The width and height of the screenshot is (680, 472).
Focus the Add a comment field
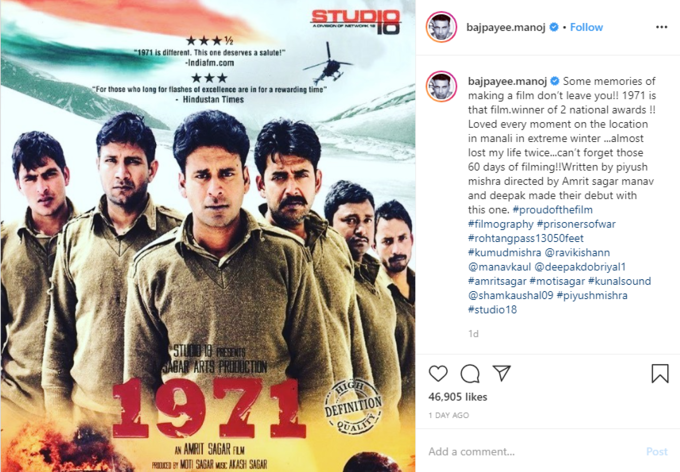pyautogui.click(x=533, y=452)
